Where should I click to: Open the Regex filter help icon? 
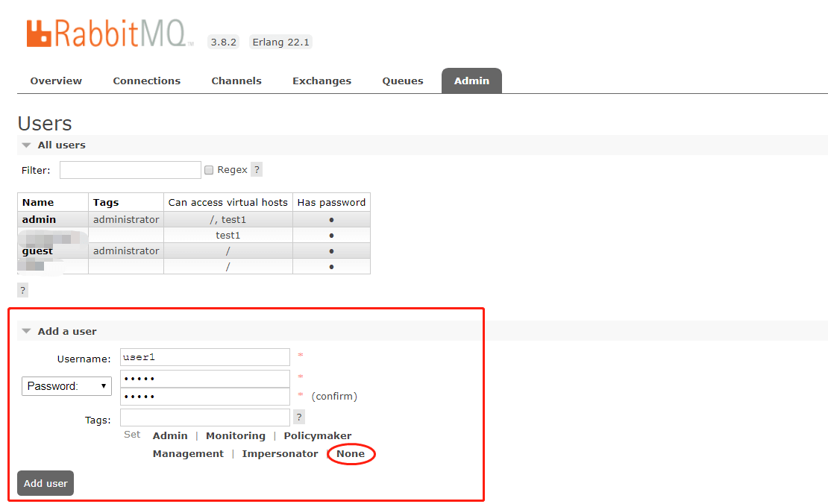(257, 169)
